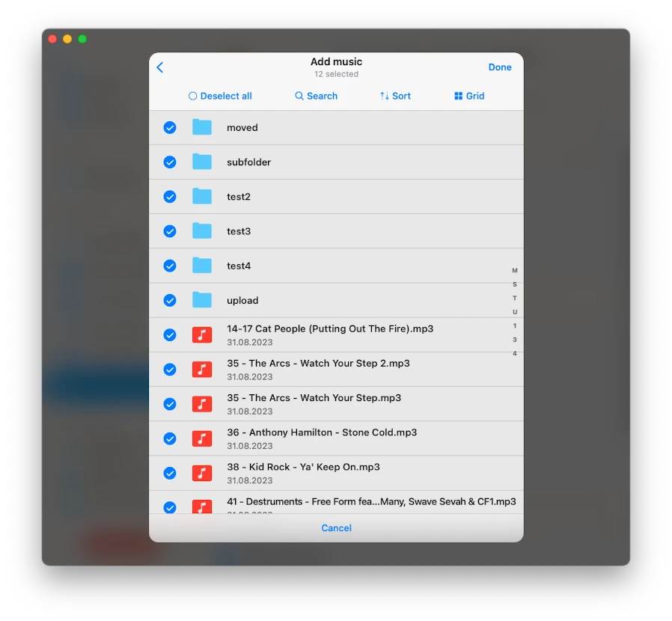Open the upload folder icon
Viewport: 672px width, 621px height.
pos(202,300)
